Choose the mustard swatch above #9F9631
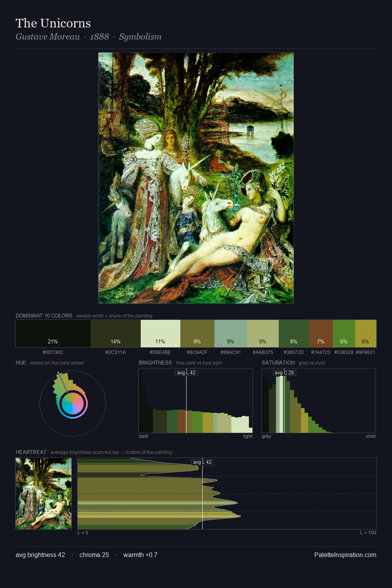This screenshot has height=588, width=392. click(x=366, y=334)
